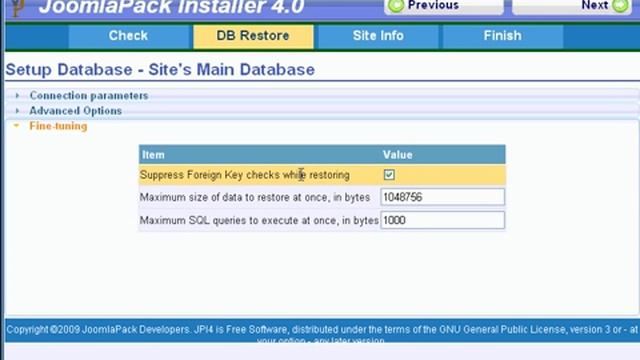Open the Finish tab
Viewport: 640px width, 360px height.
click(x=502, y=36)
